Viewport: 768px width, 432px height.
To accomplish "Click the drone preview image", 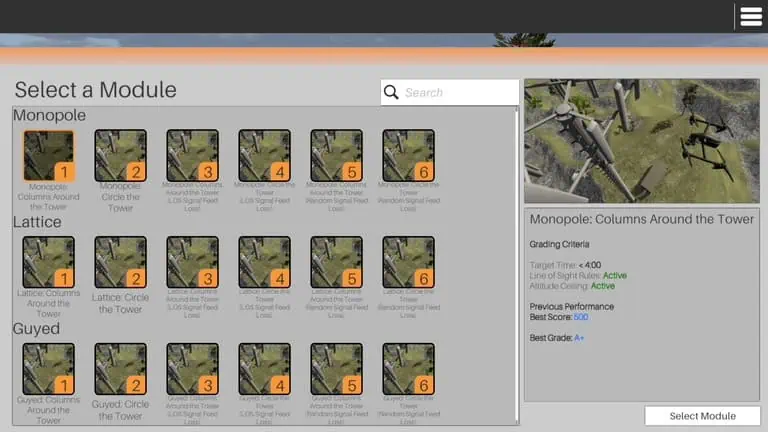I will tap(642, 141).
